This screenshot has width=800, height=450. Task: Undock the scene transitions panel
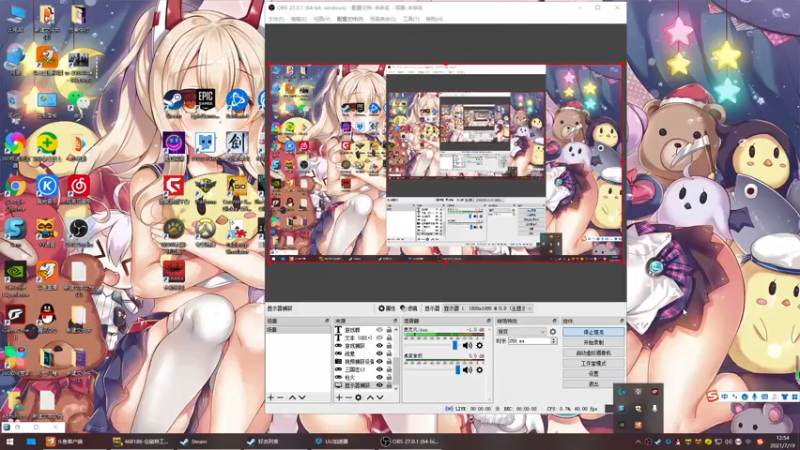coord(555,321)
